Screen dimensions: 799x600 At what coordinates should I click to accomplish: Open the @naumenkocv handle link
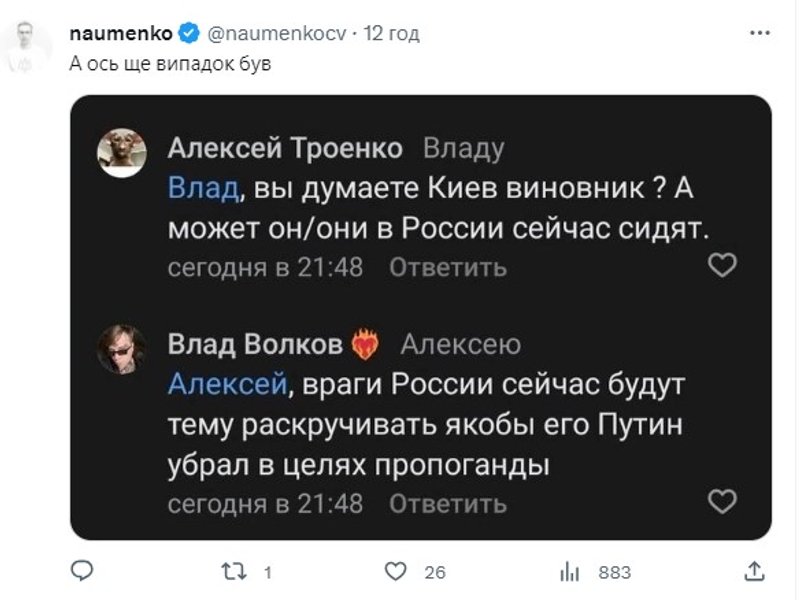tap(277, 34)
